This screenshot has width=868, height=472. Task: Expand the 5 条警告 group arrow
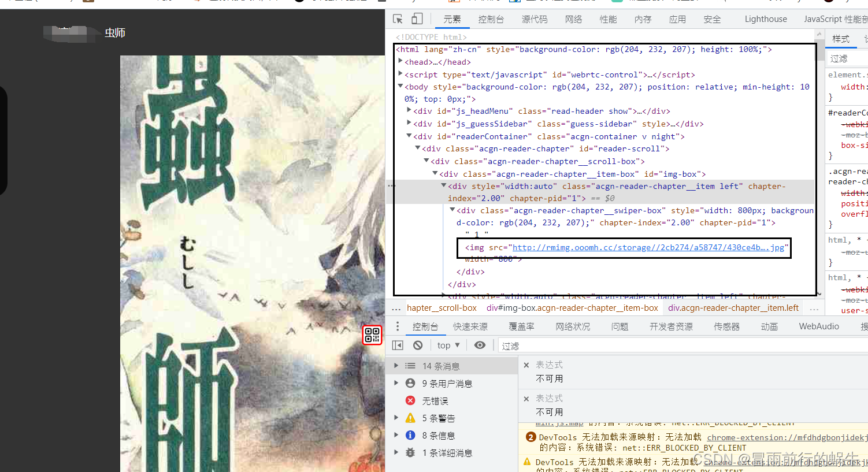point(396,418)
